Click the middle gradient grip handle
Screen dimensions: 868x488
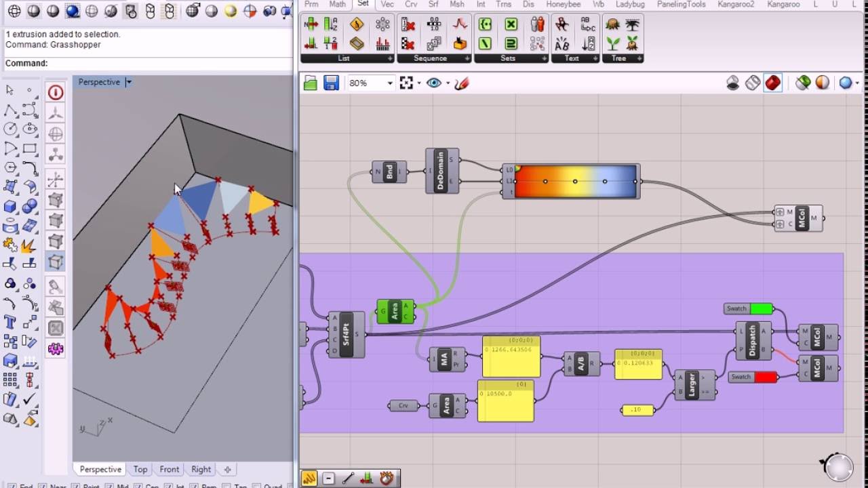click(x=575, y=182)
